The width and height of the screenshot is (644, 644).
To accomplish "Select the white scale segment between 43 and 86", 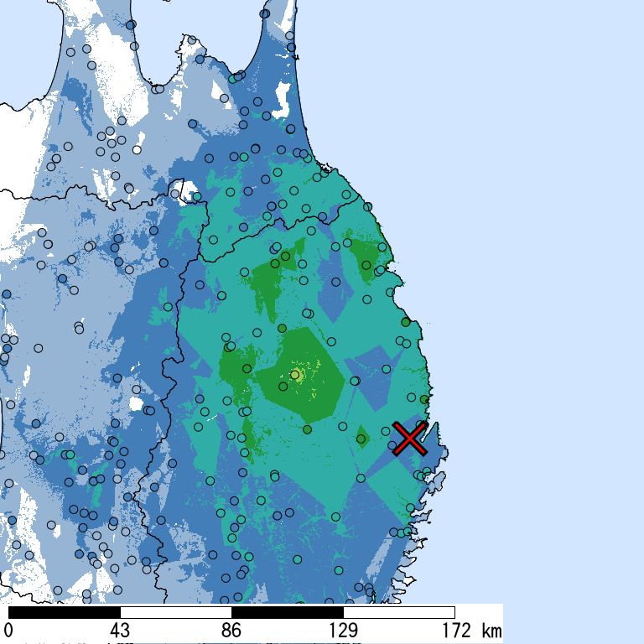I will (175, 612).
